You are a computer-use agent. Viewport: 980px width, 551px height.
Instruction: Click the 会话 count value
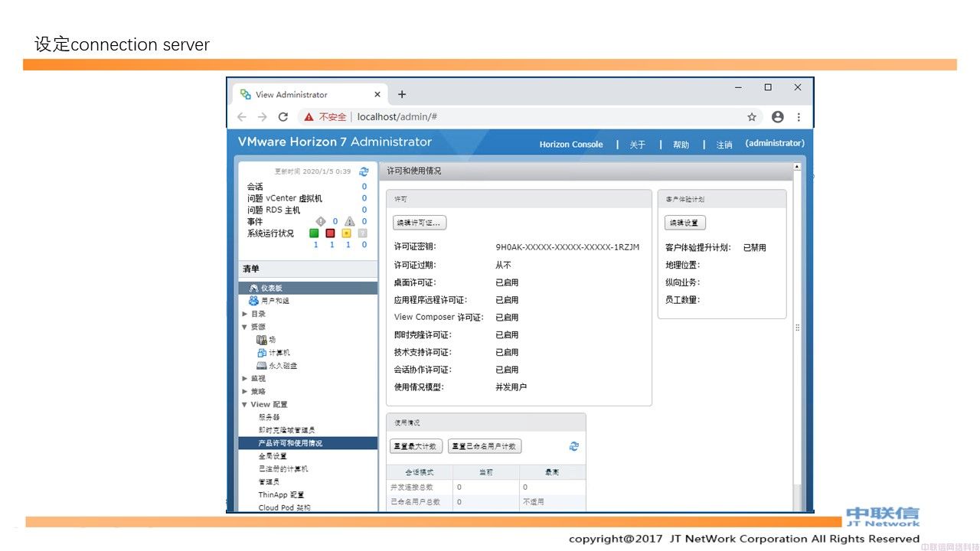coord(364,187)
